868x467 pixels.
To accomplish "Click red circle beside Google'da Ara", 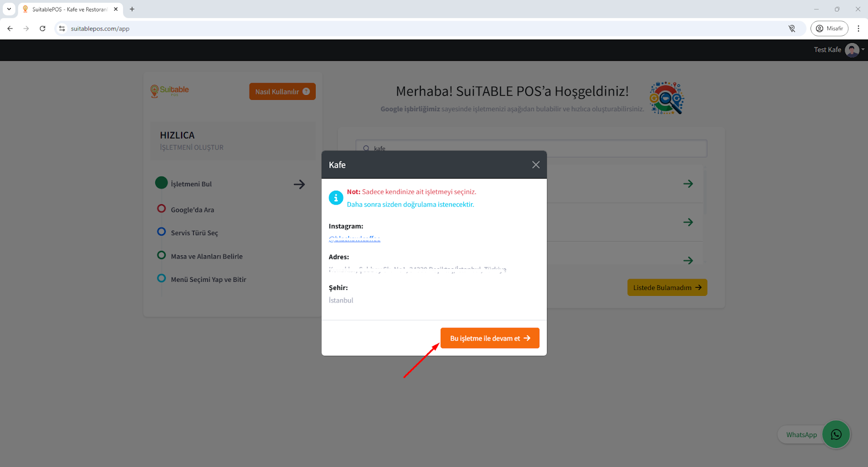I will pyautogui.click(x=161, y=209).
